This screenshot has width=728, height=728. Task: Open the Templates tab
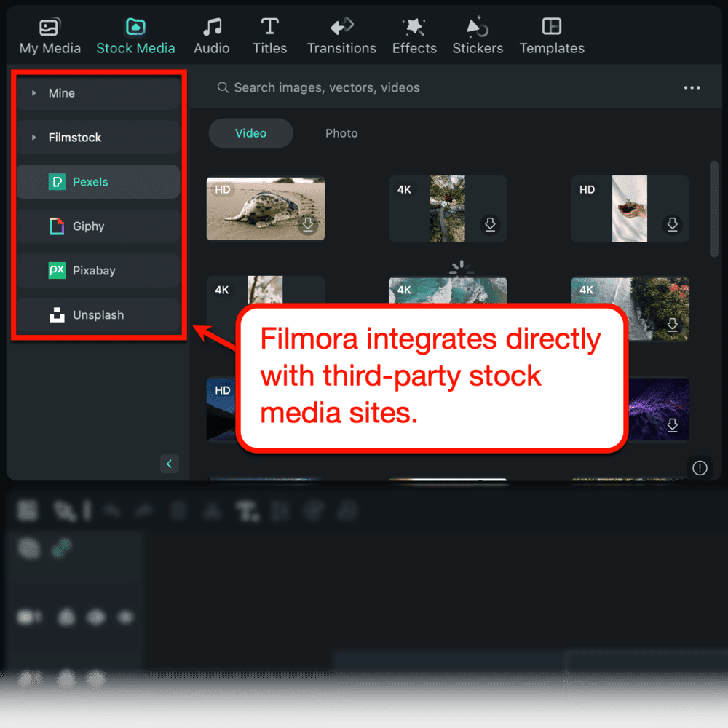[x=551, y=33]
